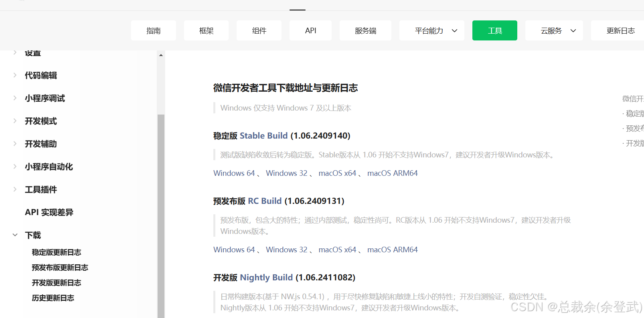Screen dimensions: 644x318
Task: Open the 组件 navigation tab
Action: click(x=259, y=30)
